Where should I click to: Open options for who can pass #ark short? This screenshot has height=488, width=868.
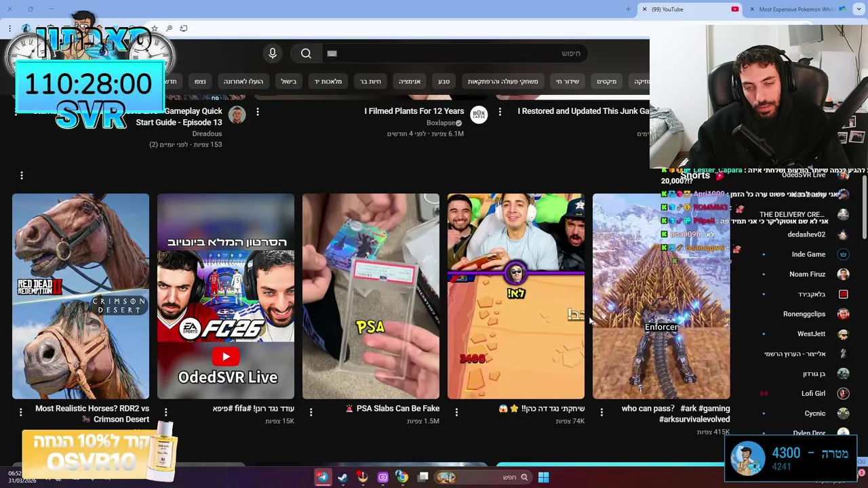601,412
